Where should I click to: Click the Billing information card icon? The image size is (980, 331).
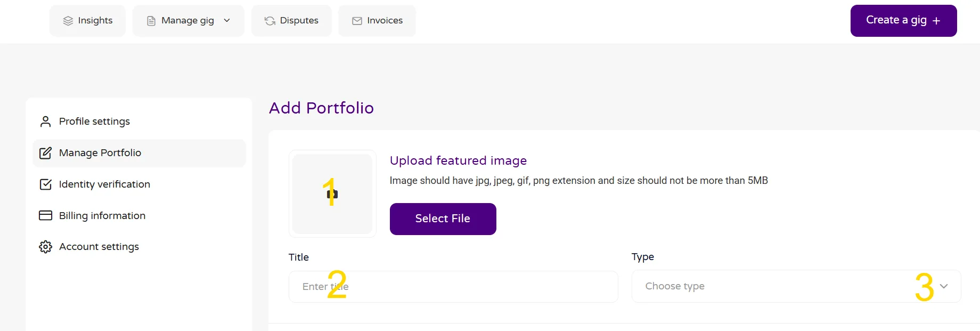tap(46, 215)
